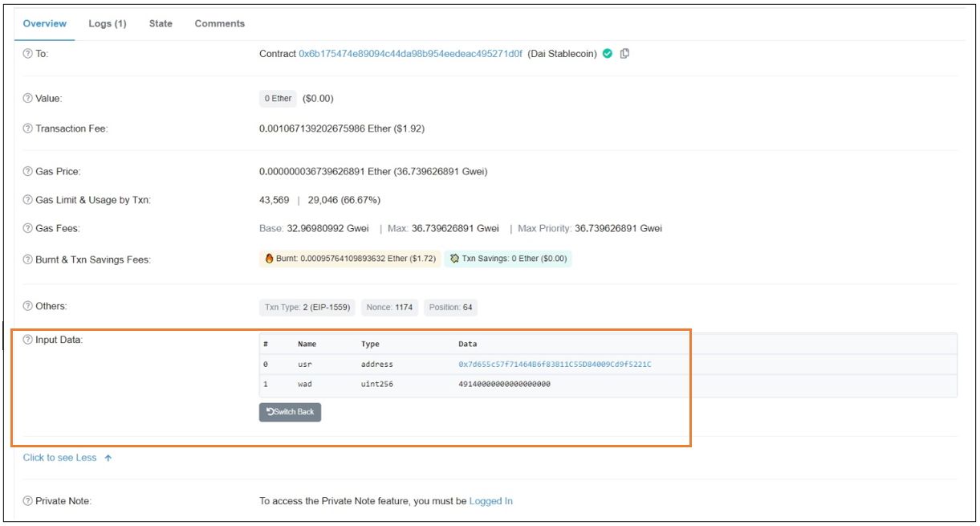Screen dimensions: 980x526
Task: Open the Dai Stablecoin contract address link
Action: point(410,54)
